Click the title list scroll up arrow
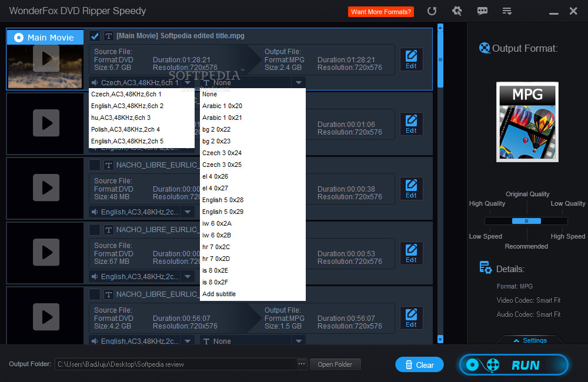The image size is (588, 382). (x=440, y=27)
